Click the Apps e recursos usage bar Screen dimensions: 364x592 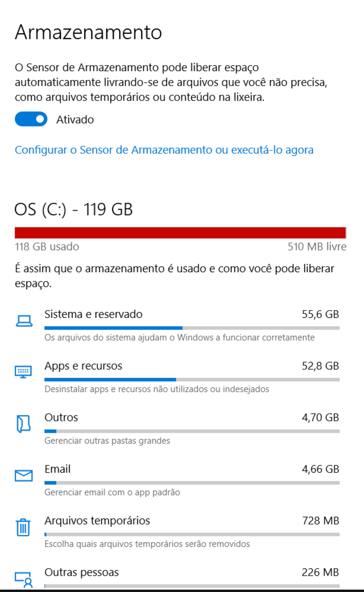[192, 380]
